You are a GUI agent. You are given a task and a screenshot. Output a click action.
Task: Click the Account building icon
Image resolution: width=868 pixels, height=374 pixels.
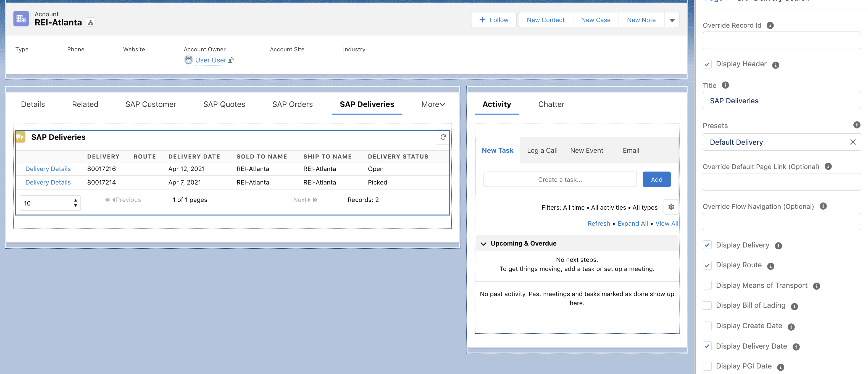click(21, 19)
